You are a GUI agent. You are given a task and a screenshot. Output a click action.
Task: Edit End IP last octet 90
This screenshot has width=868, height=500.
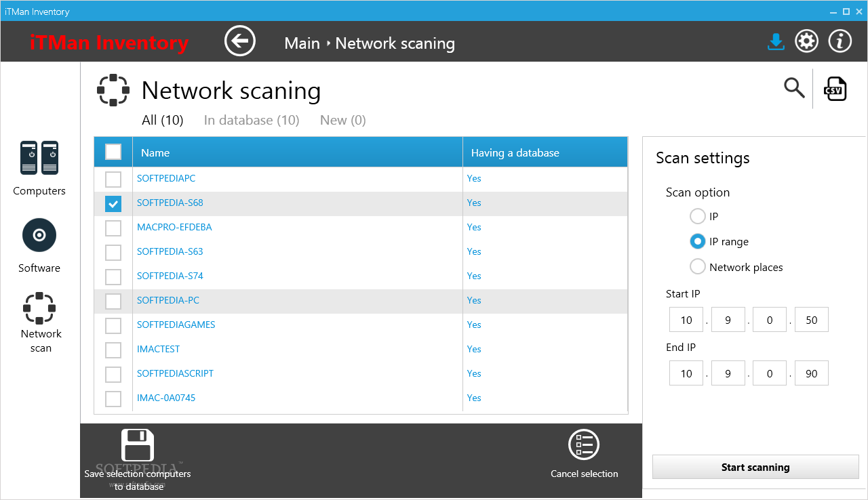(x=812, y=373)
